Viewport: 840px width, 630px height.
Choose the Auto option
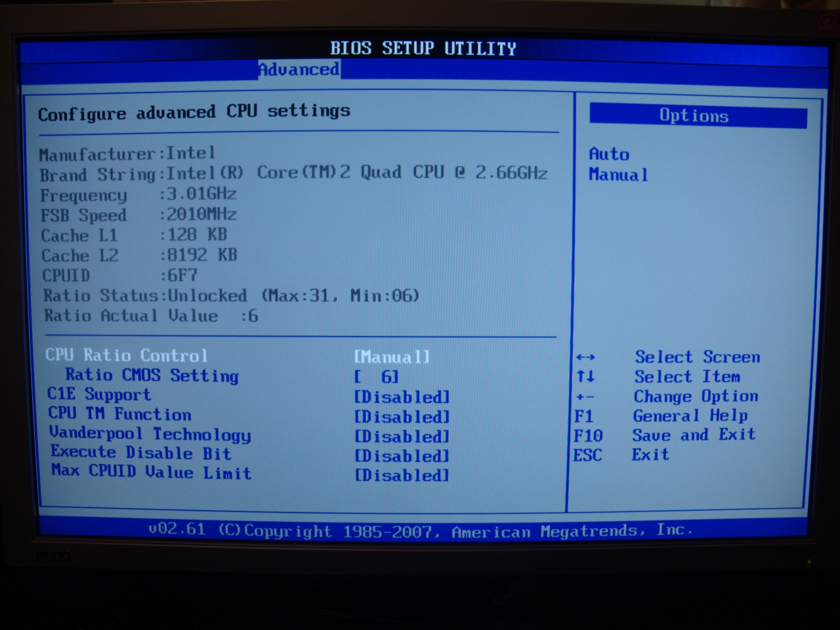609,154
